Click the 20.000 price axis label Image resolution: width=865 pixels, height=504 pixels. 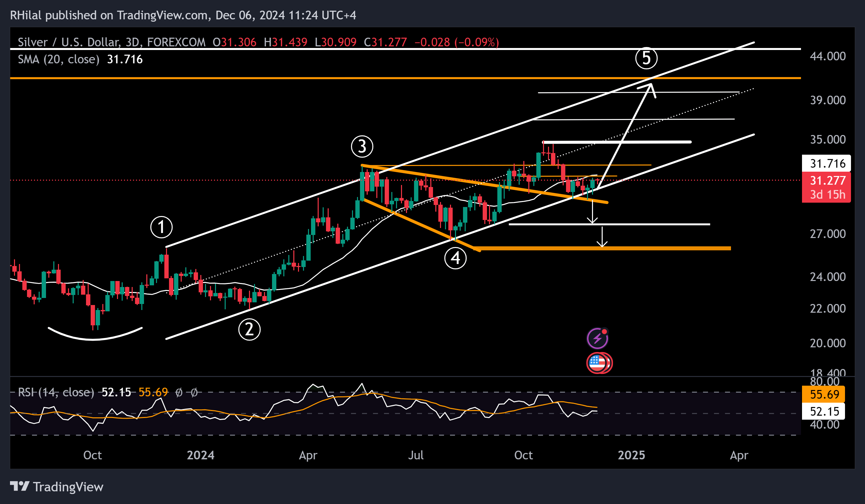828,343
